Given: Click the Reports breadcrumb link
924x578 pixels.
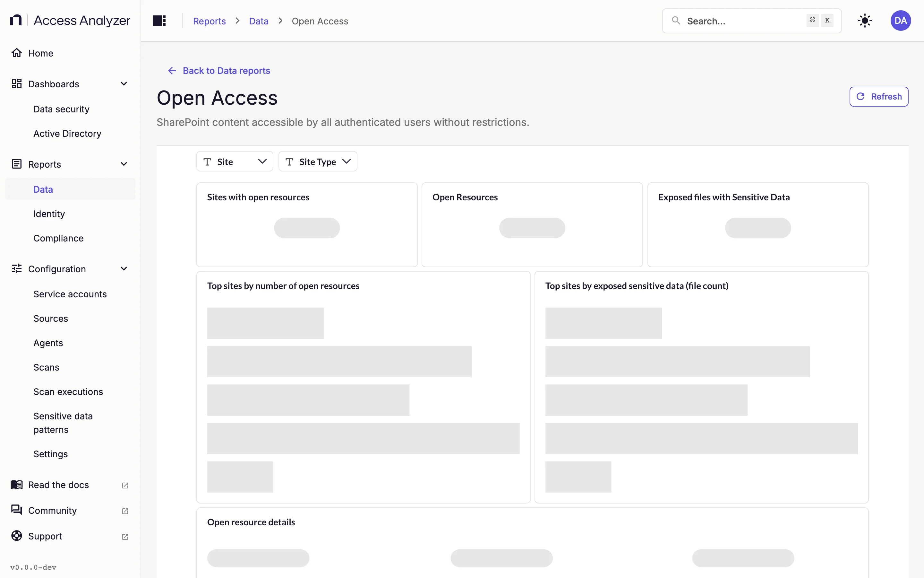Looking at the screenshot, I should [209, 21].
